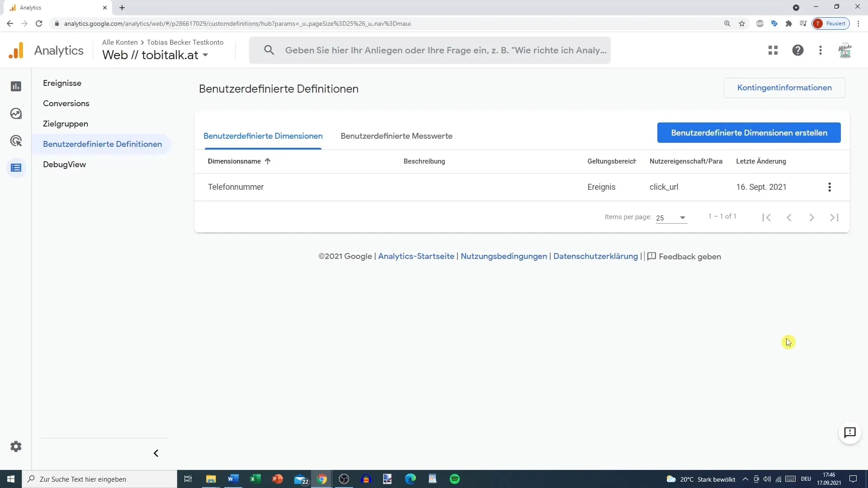Click the apps grid icon top right

(773, 50)
